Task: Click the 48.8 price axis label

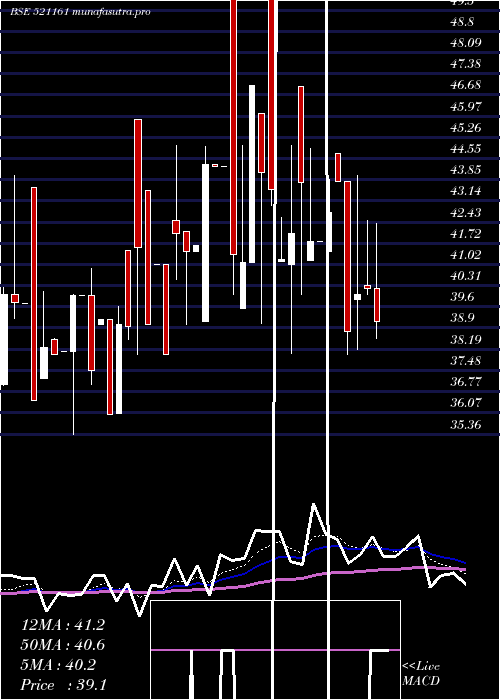Action: 462,22
